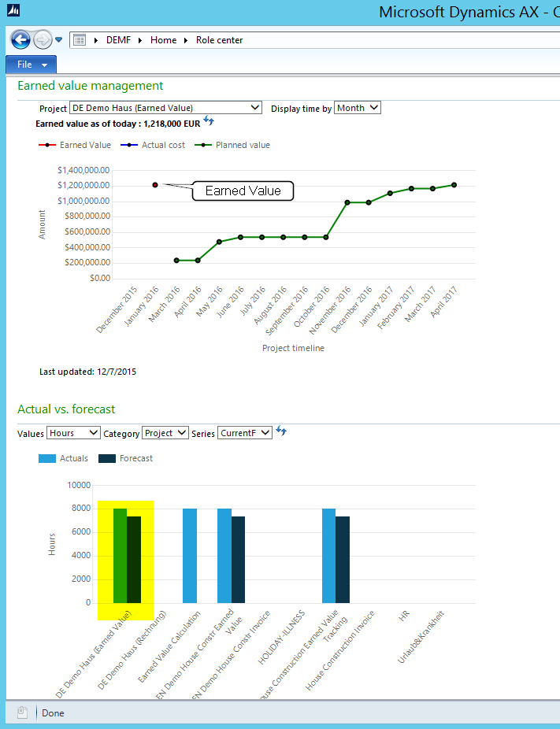Open the navigation history dropdown arrow

tap(59, 40)
